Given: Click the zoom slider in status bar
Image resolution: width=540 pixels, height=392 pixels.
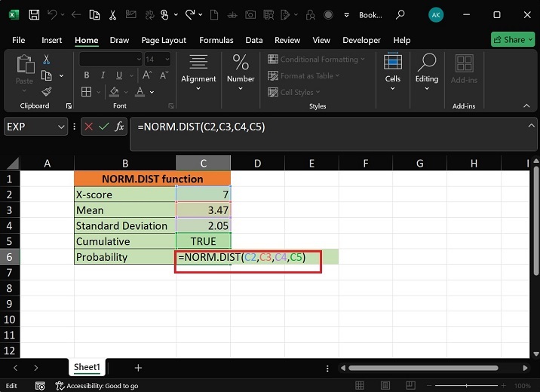Looking at the screenshot, I should [466, 386].
